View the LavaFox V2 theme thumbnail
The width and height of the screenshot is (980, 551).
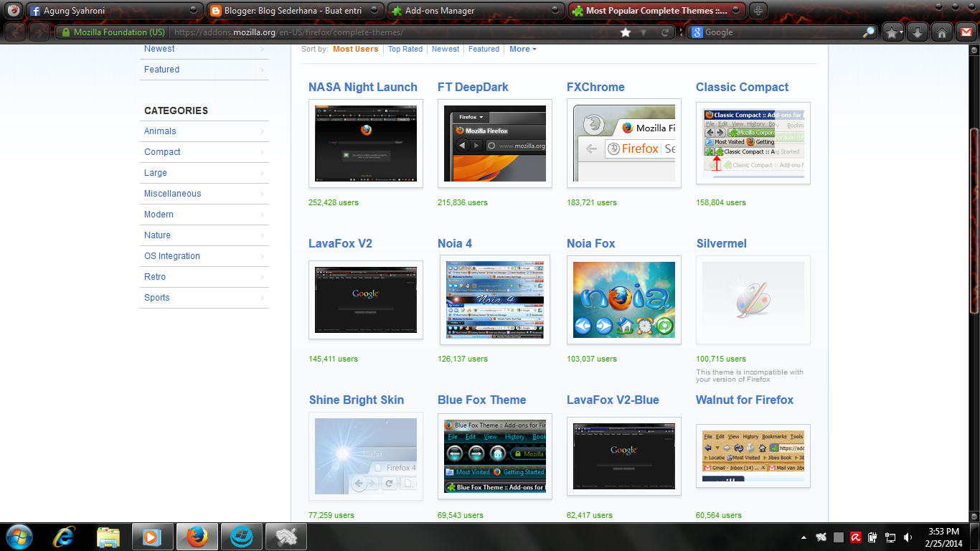point(365,300)
